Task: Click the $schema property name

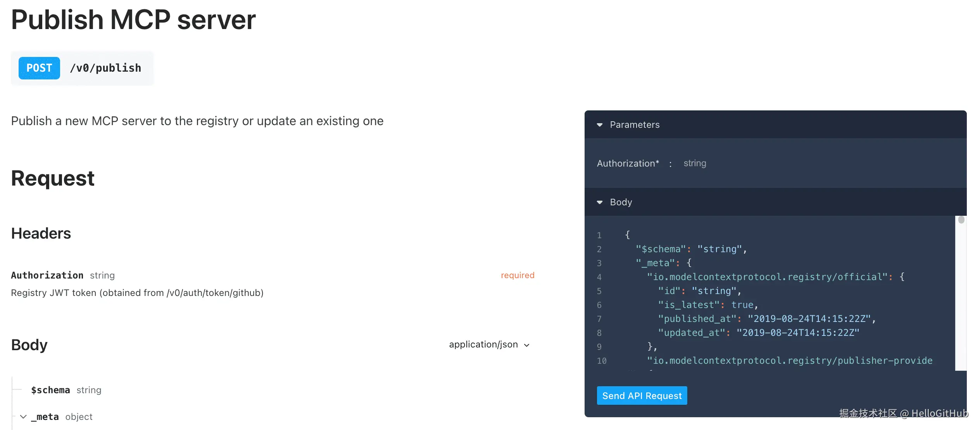Action: [50, 390]
